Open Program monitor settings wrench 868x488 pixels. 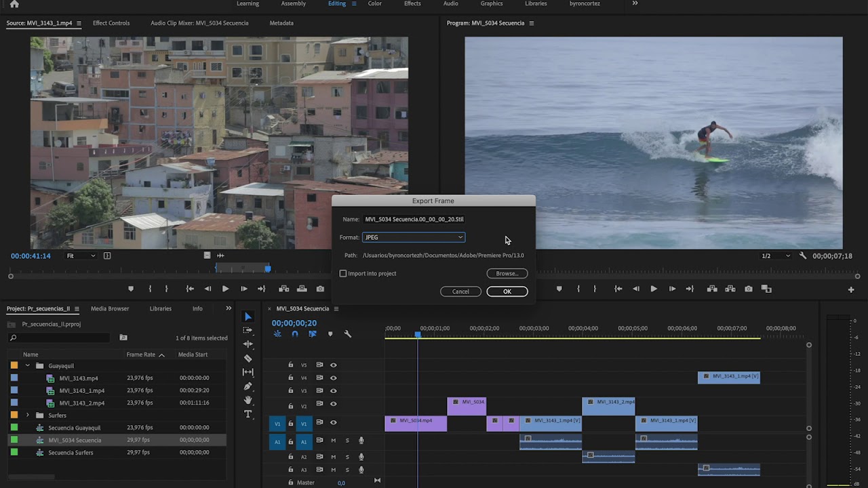point(803,256)
